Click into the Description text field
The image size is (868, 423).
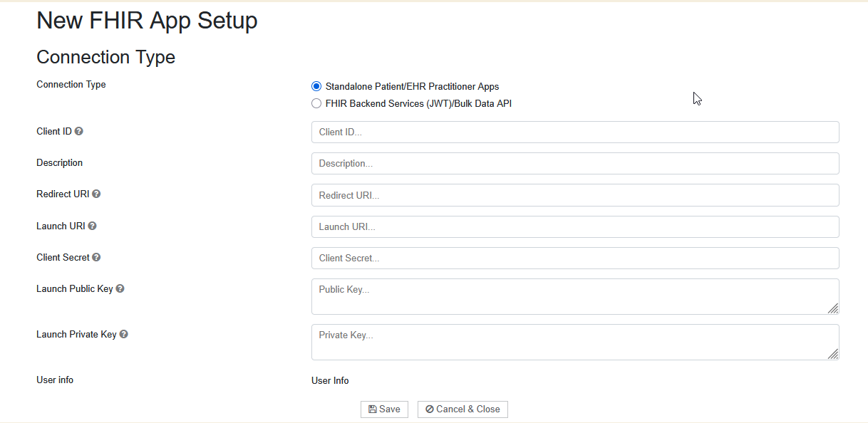coord(574,163)
